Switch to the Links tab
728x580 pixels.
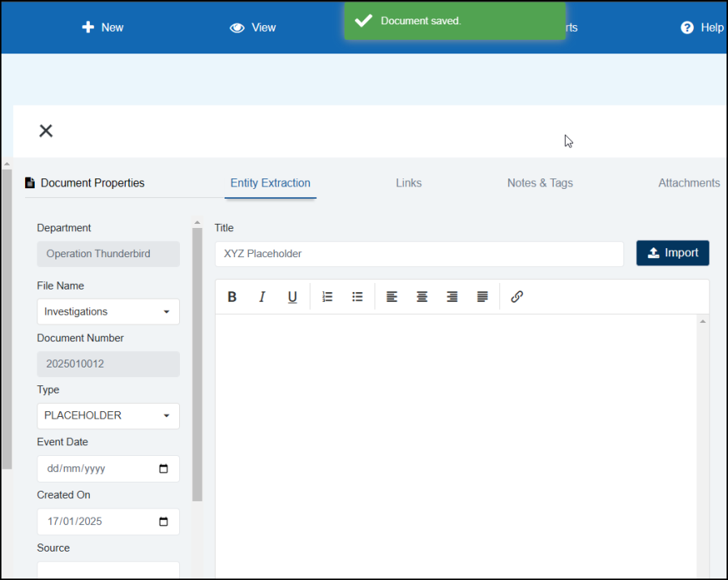pos(409,183)
